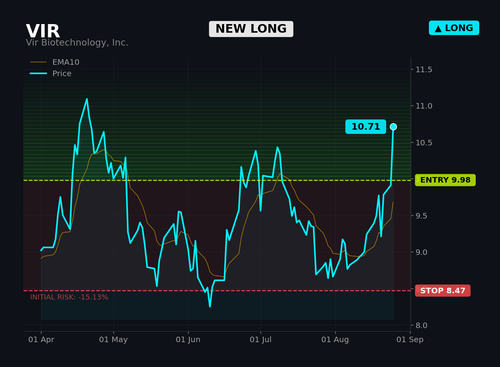Click the Vir Biotechnology, Inc. company name
500x367 pixels.
(77, 43)
